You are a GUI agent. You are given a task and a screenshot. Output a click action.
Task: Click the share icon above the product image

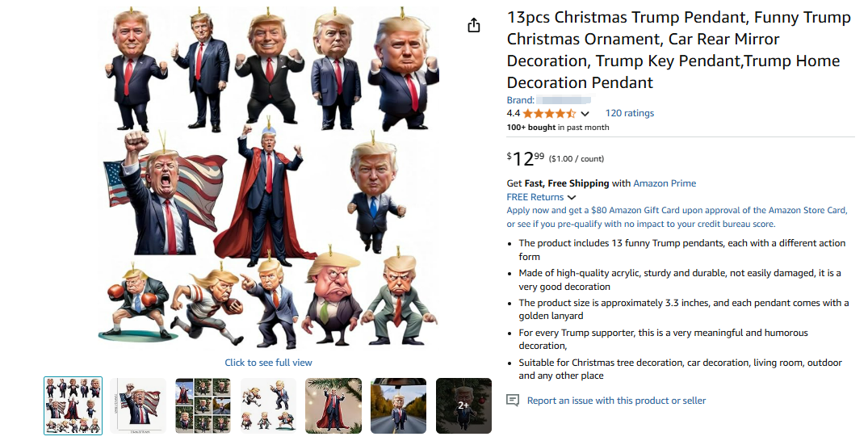pos(474,25)
